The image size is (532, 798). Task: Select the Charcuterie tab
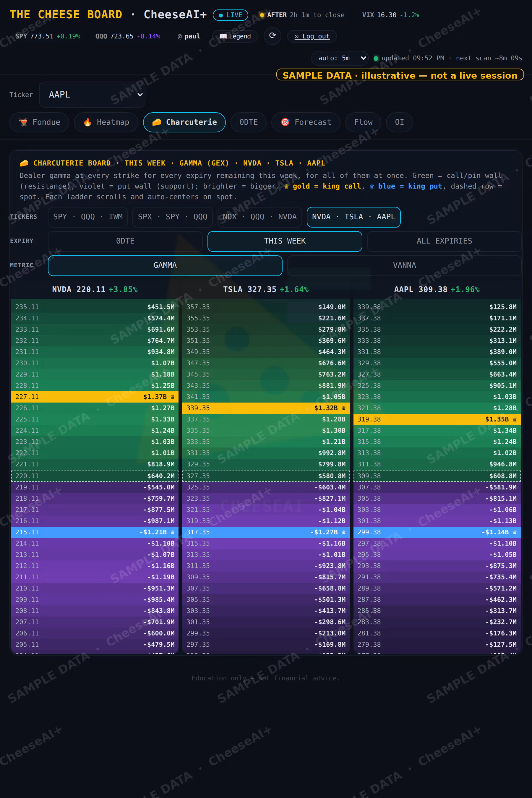(184, 122)
